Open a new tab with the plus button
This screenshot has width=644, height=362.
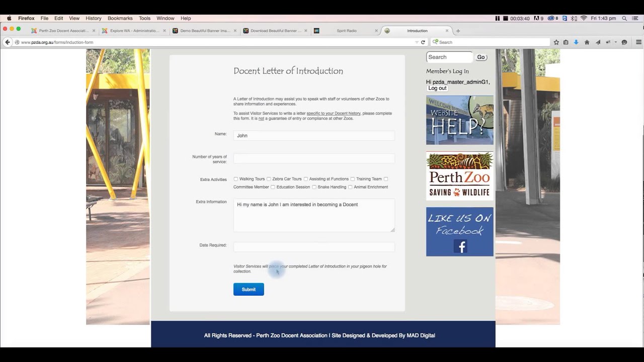pos(458,31)
